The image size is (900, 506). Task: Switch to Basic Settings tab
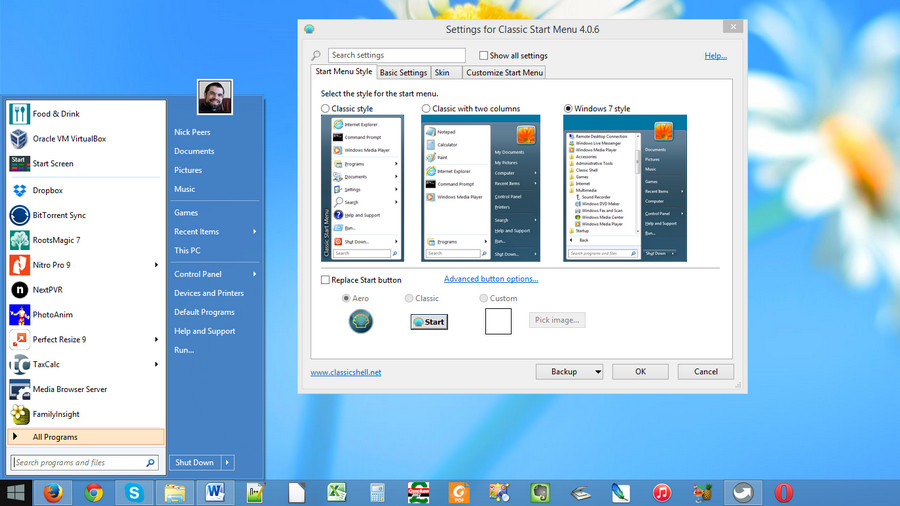(x=404, y=73)
